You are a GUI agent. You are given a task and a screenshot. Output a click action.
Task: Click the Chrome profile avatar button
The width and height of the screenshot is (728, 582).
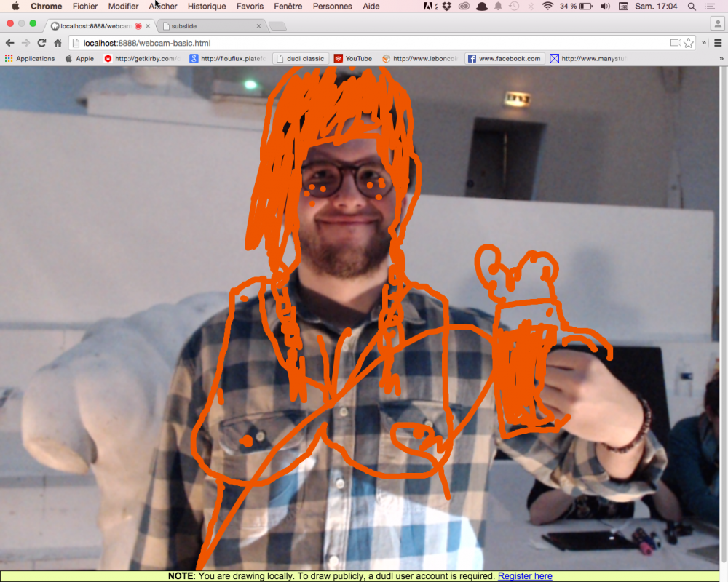coord(717,23)
